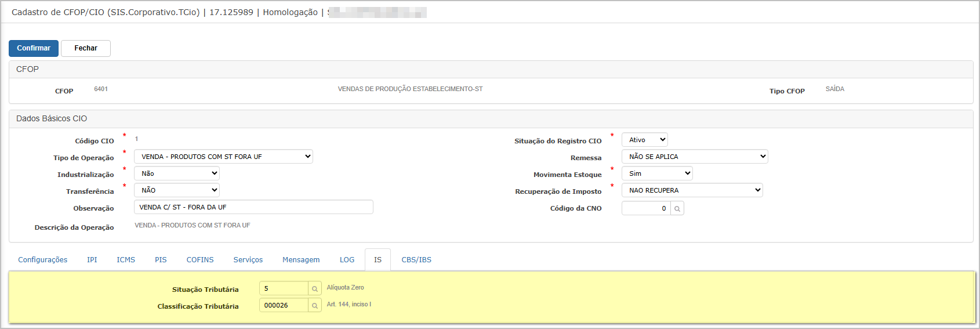Expand the Movimenta Estoque dropdown
The width and height of the screenshot is (980, 329).
(x=656, y=173)
